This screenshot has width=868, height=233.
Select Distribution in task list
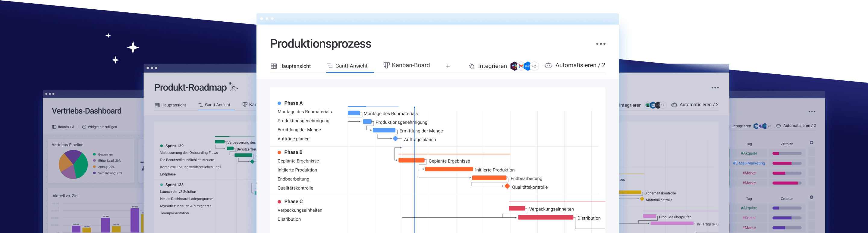pyautogui.click(x=289, y=219)
